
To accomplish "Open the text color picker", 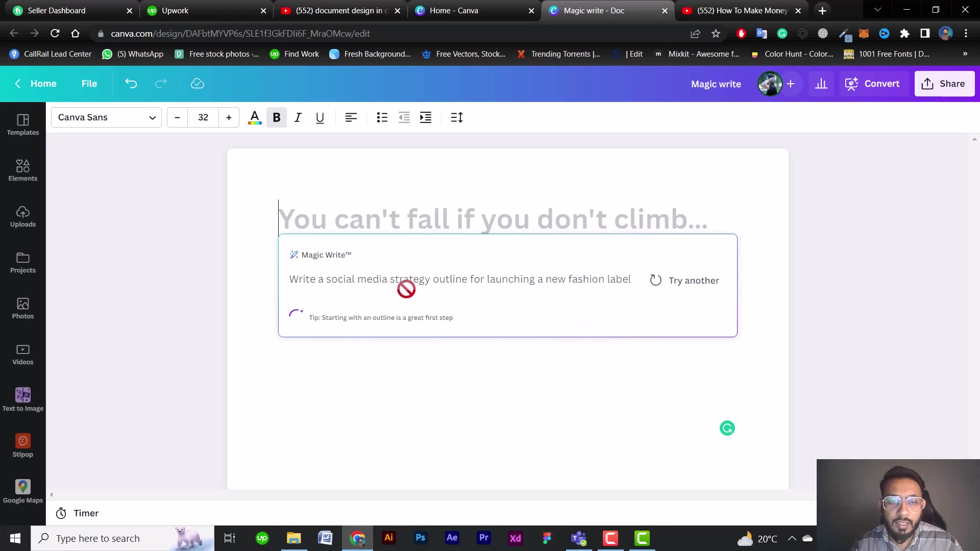I will [255, 118].
